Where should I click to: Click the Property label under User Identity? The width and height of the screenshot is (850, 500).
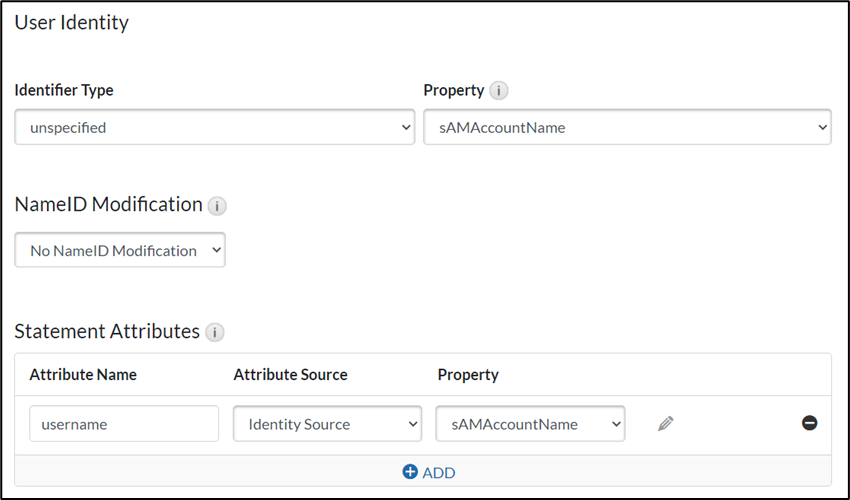pos(454,90)
